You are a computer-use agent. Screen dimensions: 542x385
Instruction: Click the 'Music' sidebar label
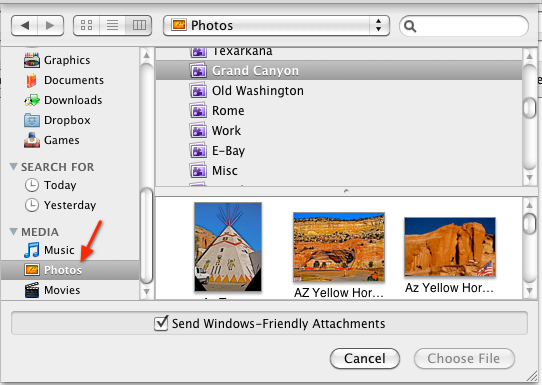(x=59, y=250)
